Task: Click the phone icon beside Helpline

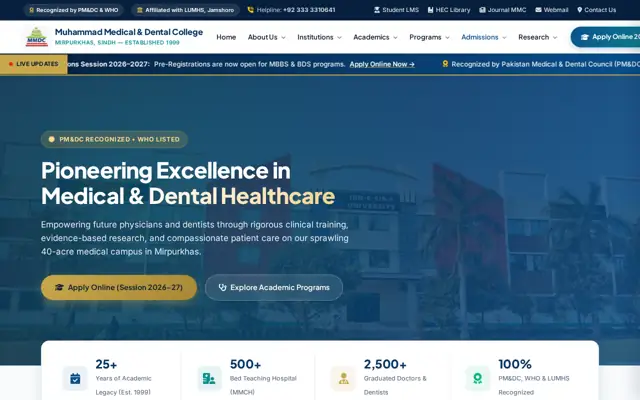Action: [251, 10]
